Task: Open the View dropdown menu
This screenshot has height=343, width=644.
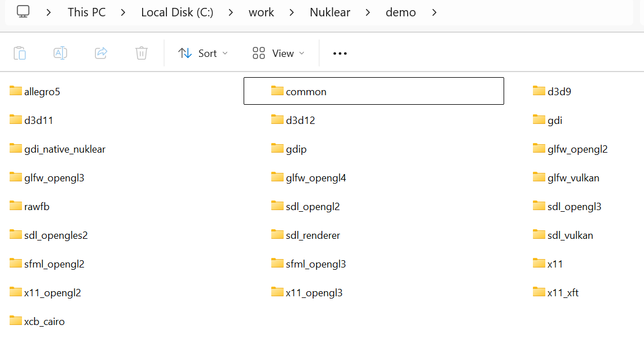Action: (278, 53)
